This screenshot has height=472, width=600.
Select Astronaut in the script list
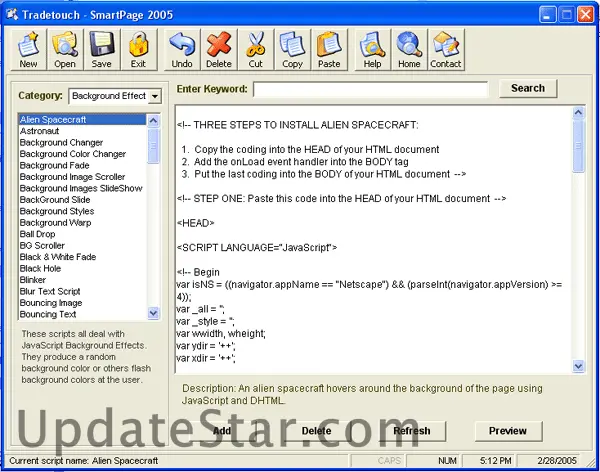[x=82, y=131]
